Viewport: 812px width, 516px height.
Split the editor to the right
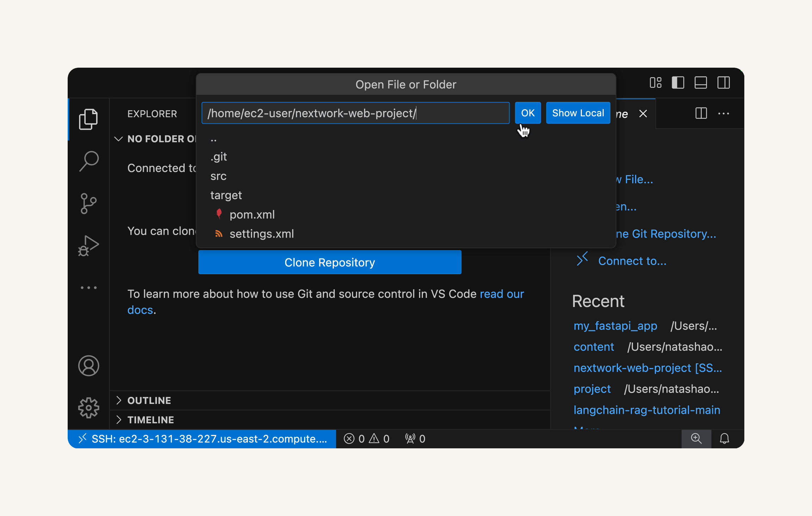pos(701,113)
